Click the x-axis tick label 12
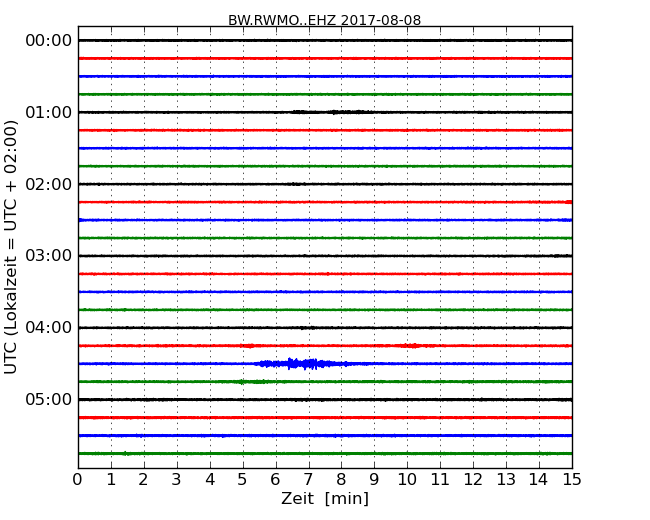This screenshot has width=650, height=520. [473, 479]
